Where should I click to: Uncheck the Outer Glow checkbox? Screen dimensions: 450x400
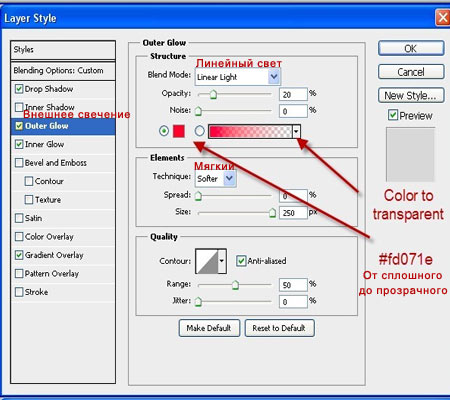[x=19, y=126]
